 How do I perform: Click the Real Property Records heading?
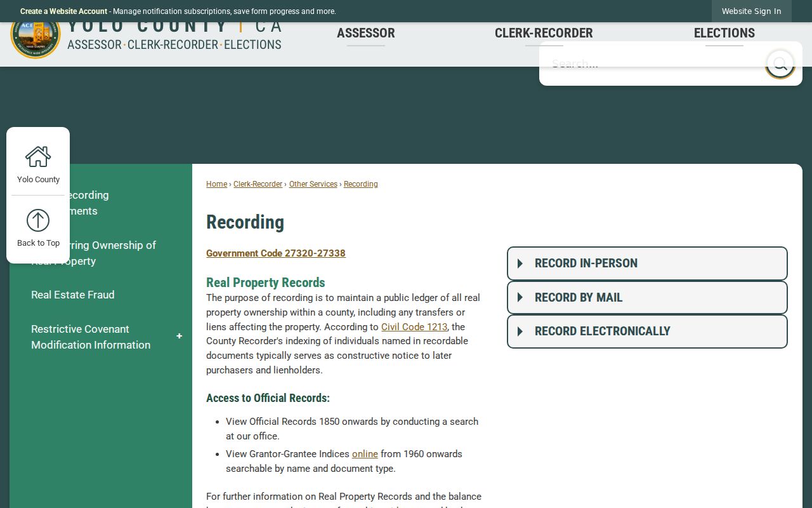pyautogui.click(x=266, y=283)
